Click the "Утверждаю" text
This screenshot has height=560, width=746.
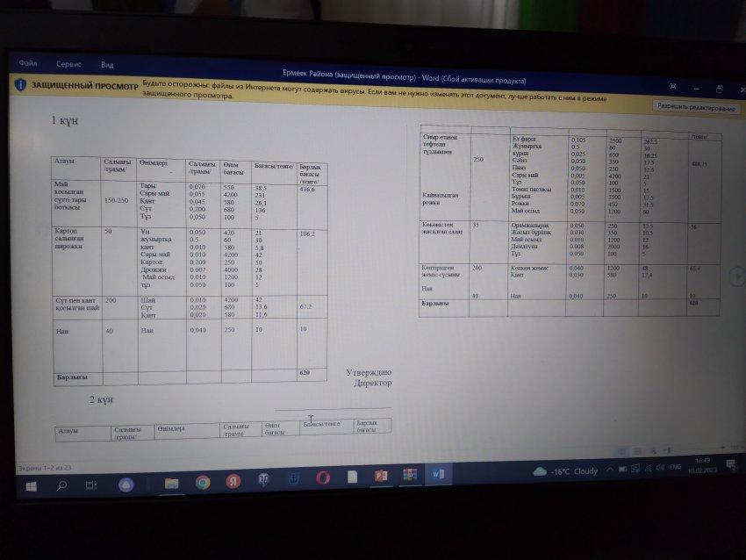click(369, 372)
